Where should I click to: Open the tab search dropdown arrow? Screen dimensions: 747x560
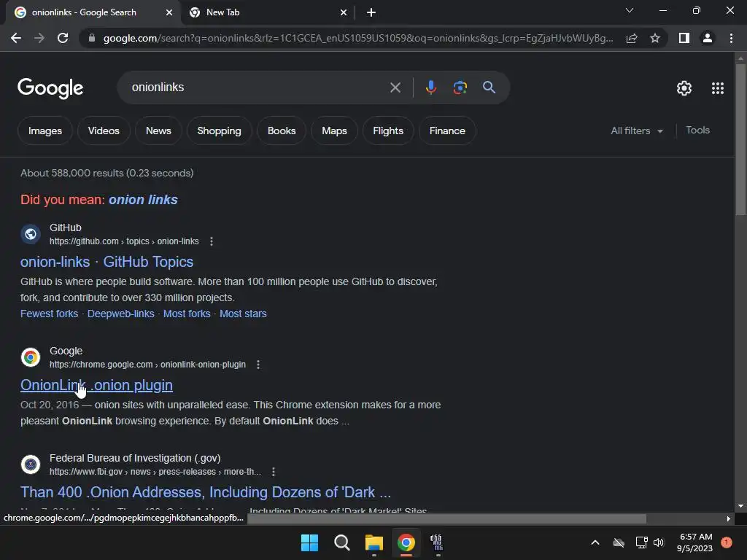[630, 10]
